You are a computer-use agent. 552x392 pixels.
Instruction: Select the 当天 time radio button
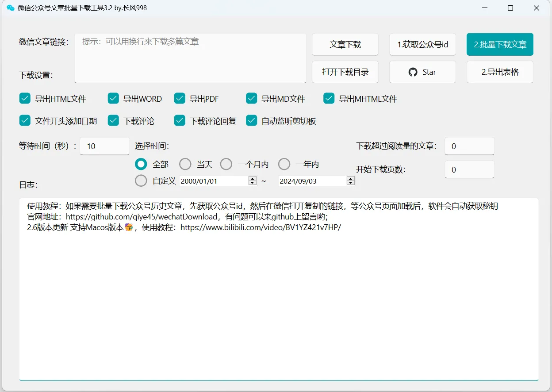tap(185, 164)
